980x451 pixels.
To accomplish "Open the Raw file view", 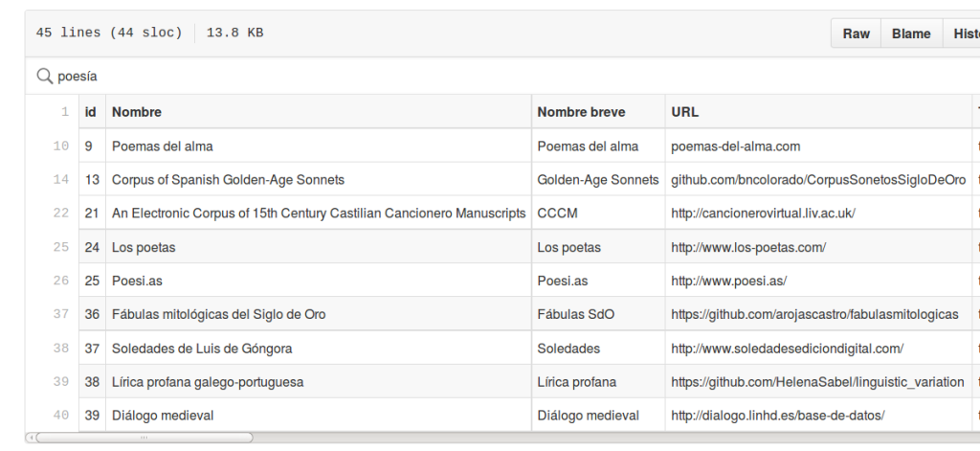I will pyautogui.click(x=856, y=34).
